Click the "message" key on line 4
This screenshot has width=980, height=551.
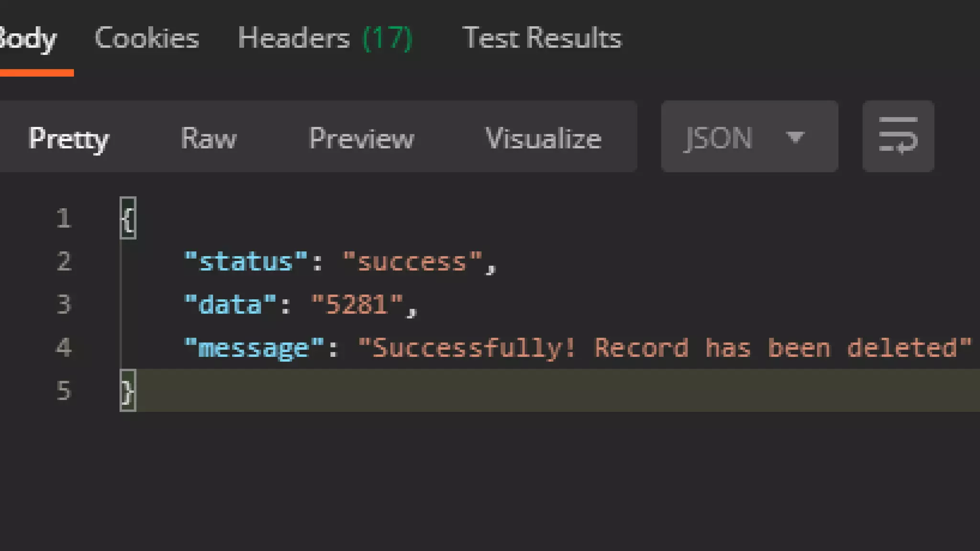click(x=254, y=349)
